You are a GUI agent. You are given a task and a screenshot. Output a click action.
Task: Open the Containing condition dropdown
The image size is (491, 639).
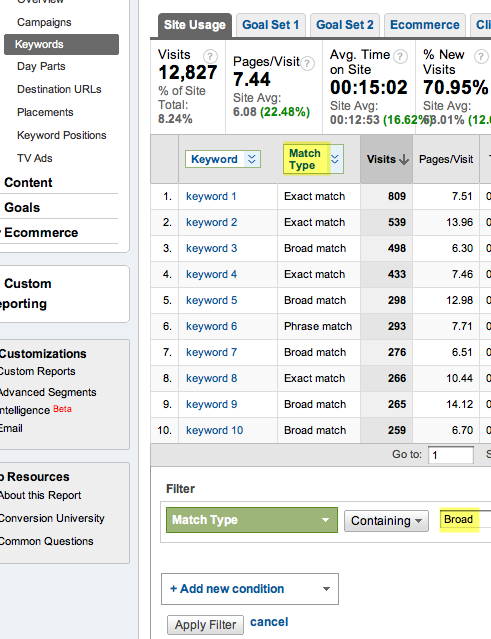pos(386,521)
